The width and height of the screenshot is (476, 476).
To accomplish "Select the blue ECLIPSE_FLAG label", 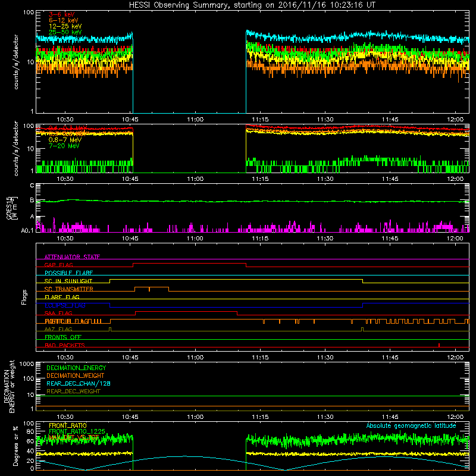I will point(65,305).
